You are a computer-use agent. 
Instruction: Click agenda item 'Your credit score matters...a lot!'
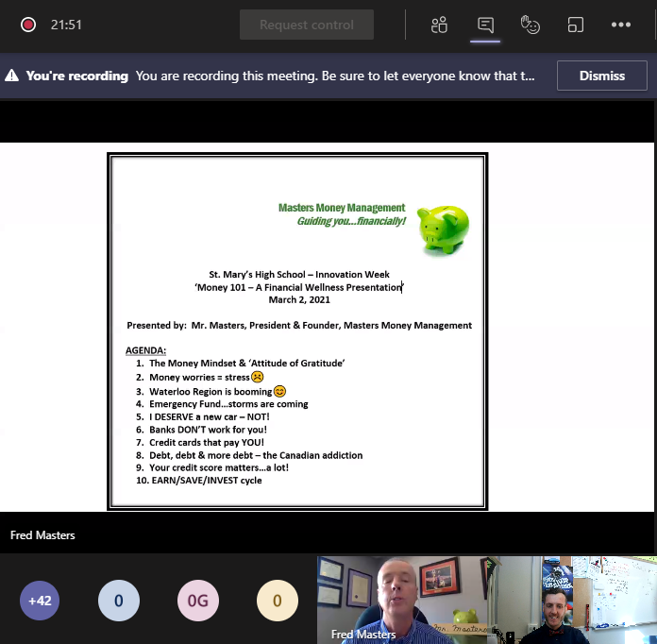(219, 467)
